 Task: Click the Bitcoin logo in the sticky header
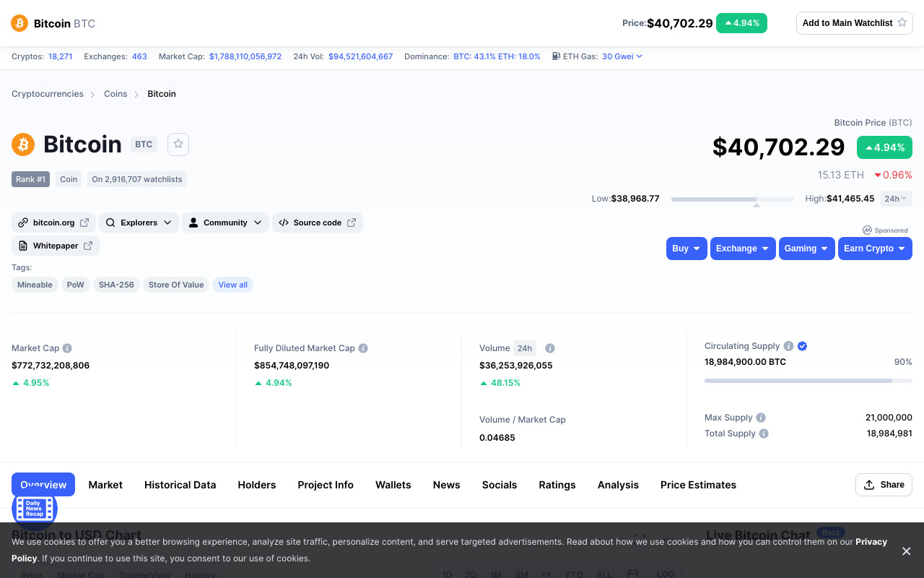click(x=19, y=23)
